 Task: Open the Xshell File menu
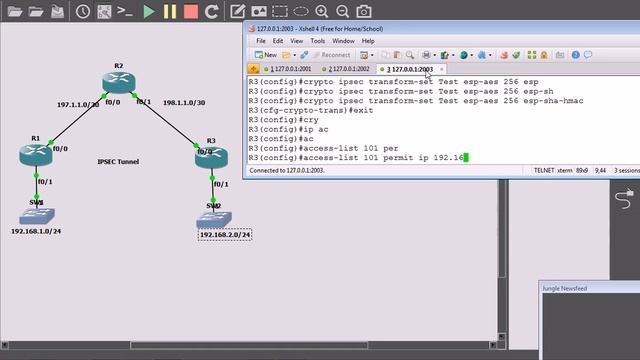click(x=261, y=41)
